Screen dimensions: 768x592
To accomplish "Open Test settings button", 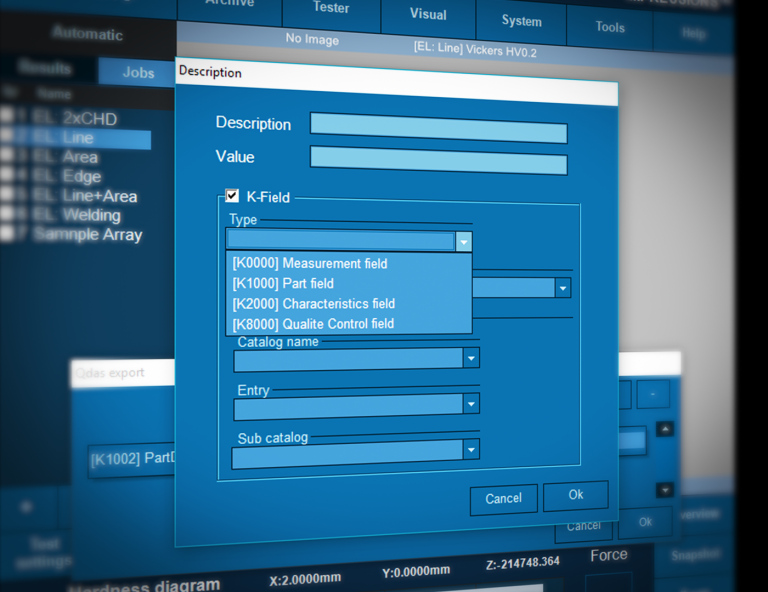I will pyautogui.click(x=44, y=552).
